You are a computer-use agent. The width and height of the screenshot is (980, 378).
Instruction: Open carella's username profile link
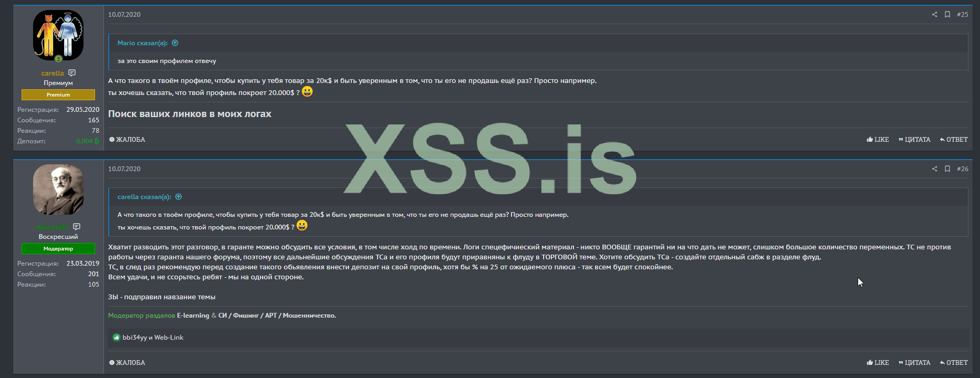coord(53,73)
